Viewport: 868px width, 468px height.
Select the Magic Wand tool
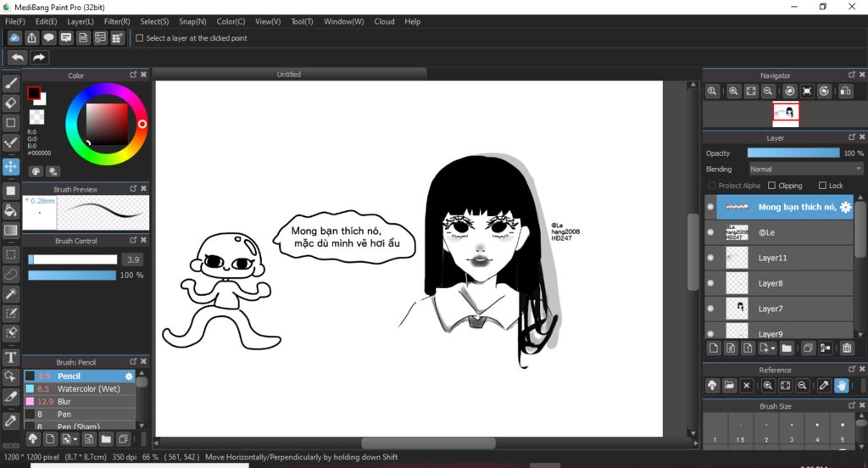point(10,293)
